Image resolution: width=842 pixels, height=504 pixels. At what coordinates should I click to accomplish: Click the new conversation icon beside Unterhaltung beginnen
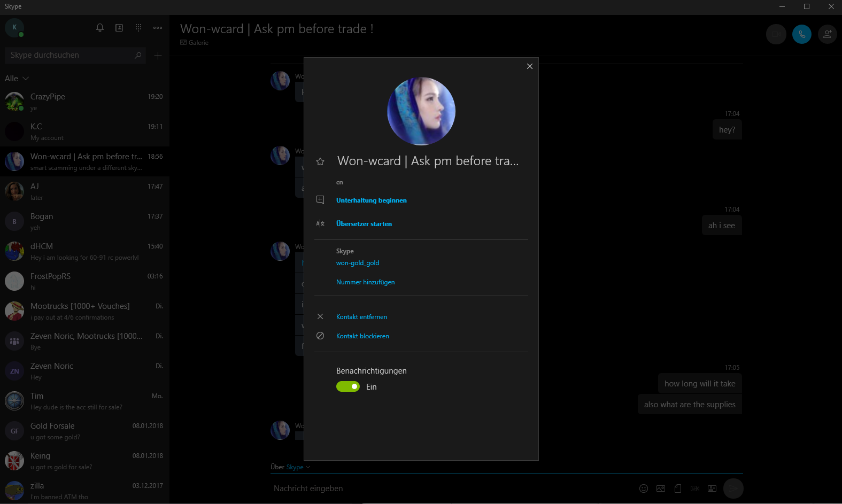coord(320,200)
